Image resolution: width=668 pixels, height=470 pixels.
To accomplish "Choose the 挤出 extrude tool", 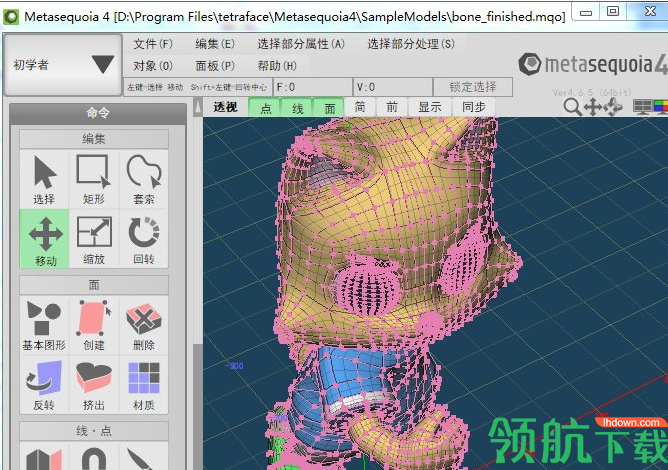I will [94, 385].
